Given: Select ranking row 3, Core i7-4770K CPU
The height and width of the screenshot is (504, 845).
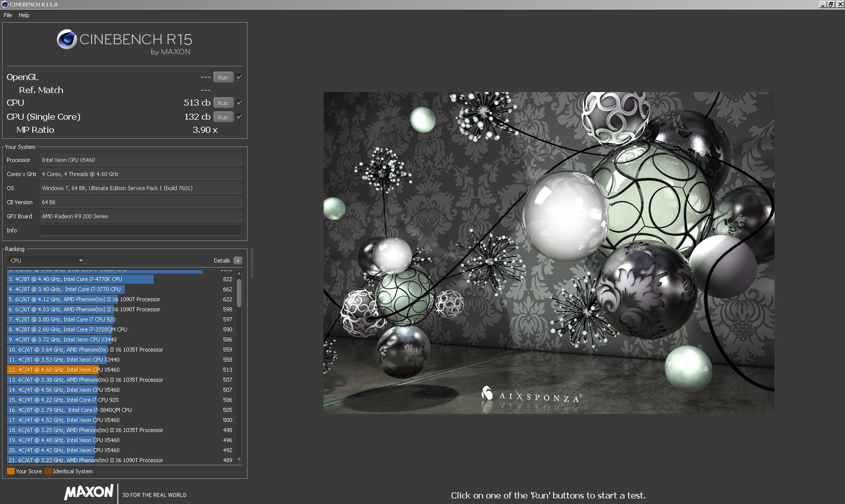Looking at the screenshot, I should coord(121,279).
